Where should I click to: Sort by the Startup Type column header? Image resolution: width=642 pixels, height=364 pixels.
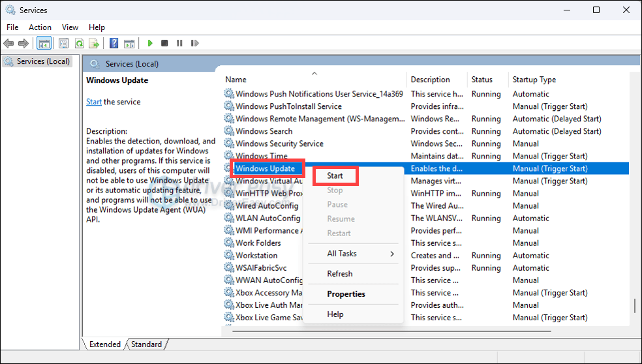[534, 80]
